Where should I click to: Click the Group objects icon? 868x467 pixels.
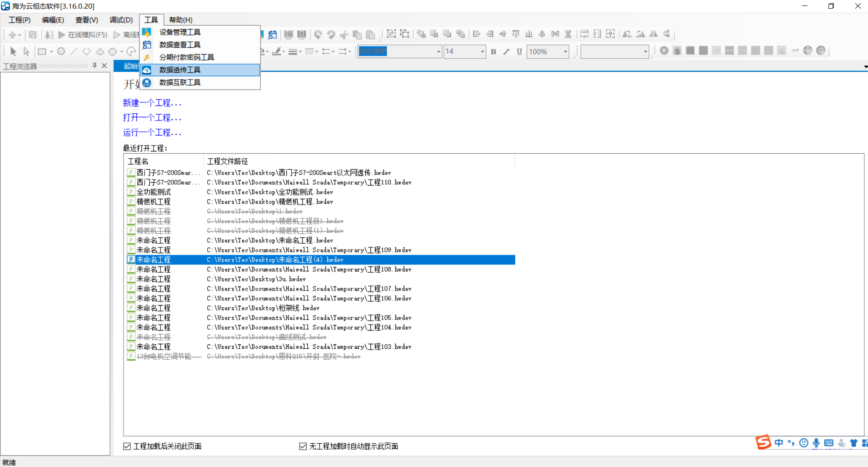391,34
